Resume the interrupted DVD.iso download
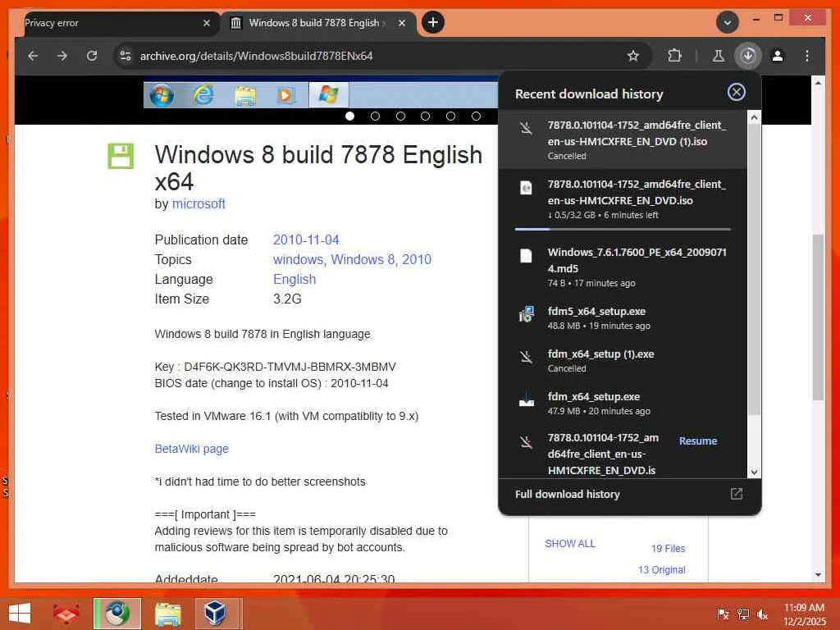This screenshot has width=840, height=630. [697, 441]
